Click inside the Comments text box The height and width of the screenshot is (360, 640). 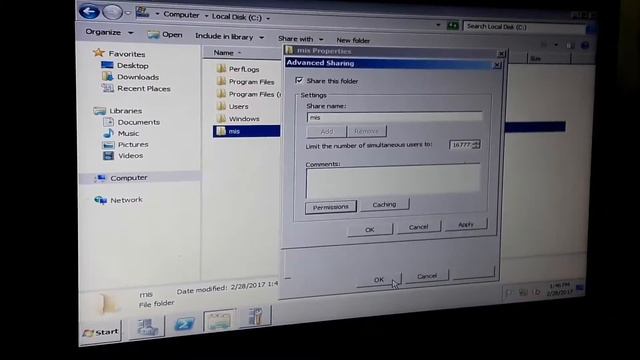pyautogui.click(x=393, y=180)
